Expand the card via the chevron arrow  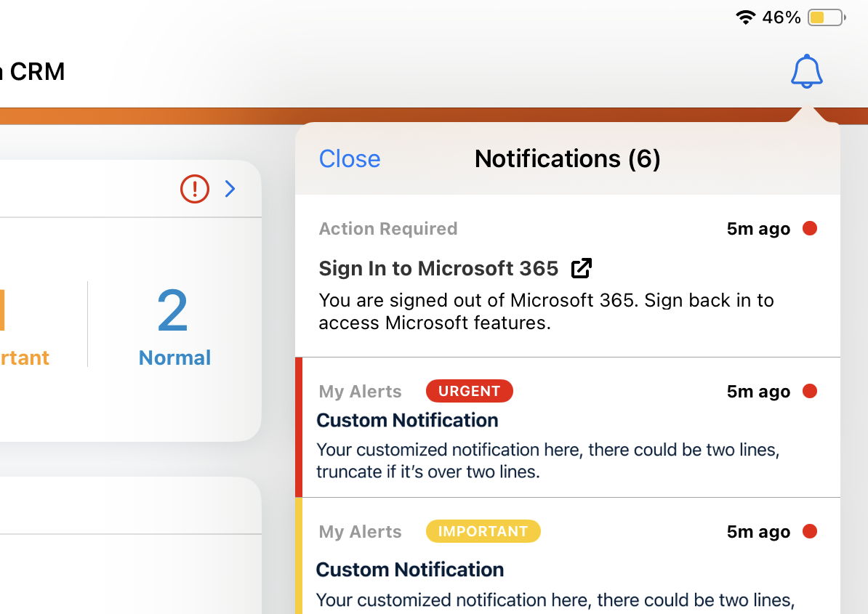(230, 188)
